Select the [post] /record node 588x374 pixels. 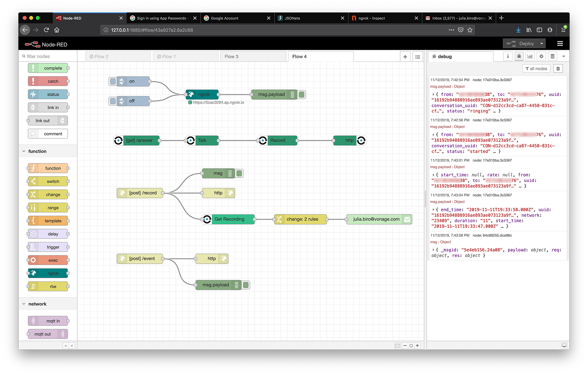tap(140, 193)
